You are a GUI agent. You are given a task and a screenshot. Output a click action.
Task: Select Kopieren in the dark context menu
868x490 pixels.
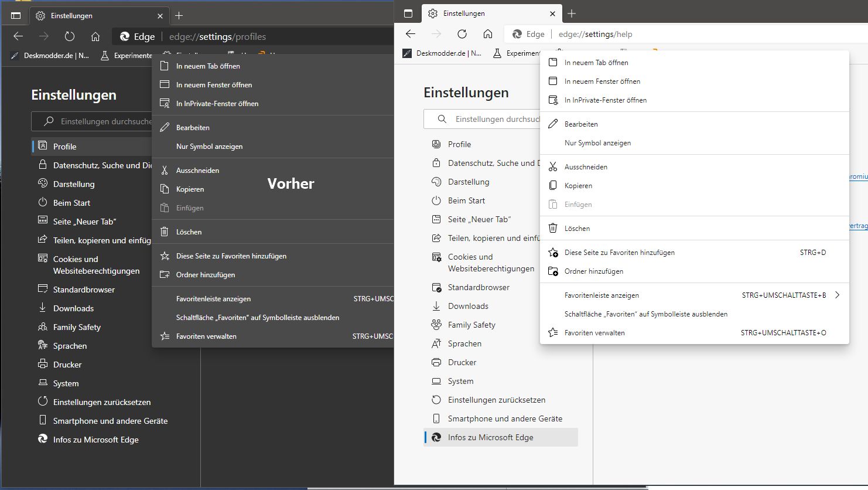[190, 189]
